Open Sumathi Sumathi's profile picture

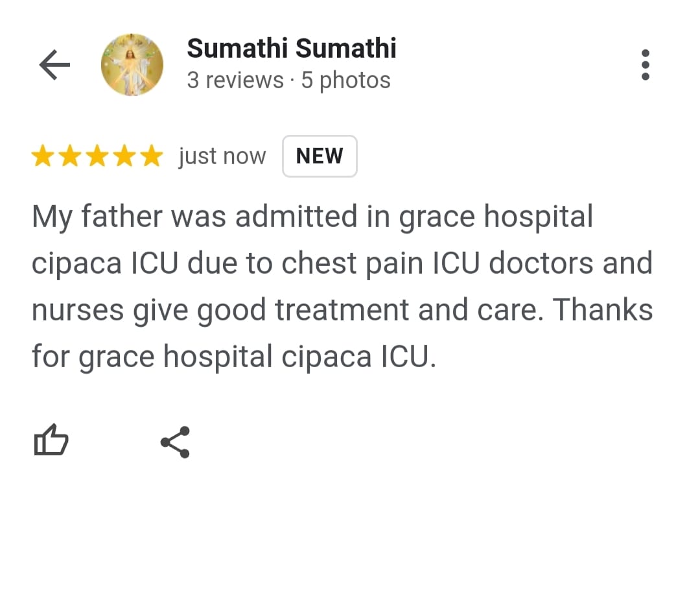click(132, 65)
